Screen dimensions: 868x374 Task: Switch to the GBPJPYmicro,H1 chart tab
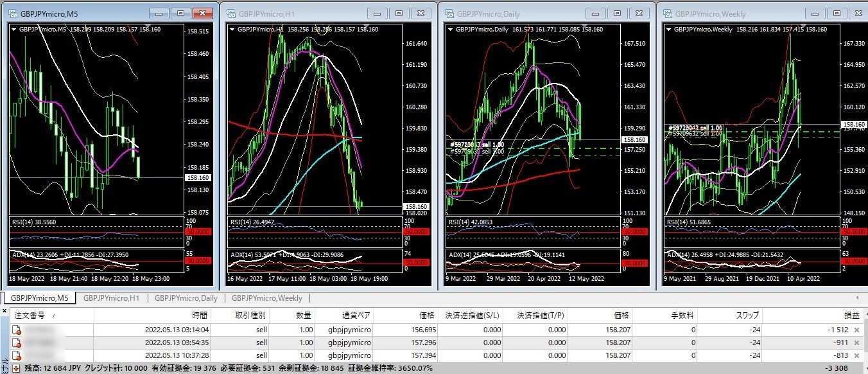[111, 298]
